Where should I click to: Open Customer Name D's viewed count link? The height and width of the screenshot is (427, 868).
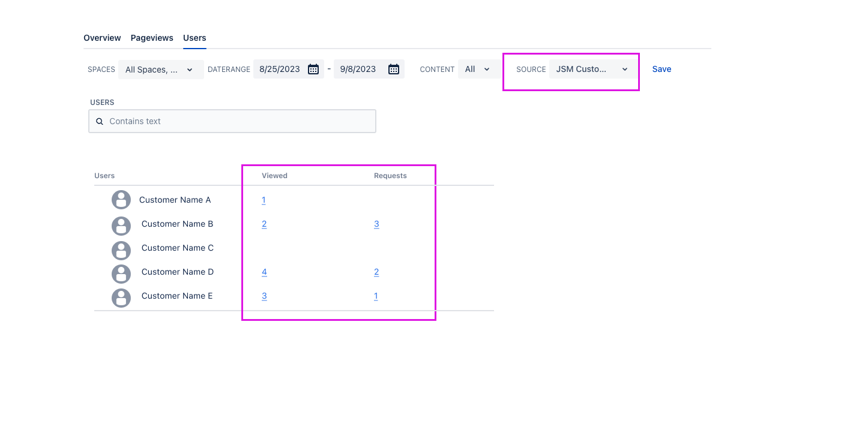tap(264, 272)
